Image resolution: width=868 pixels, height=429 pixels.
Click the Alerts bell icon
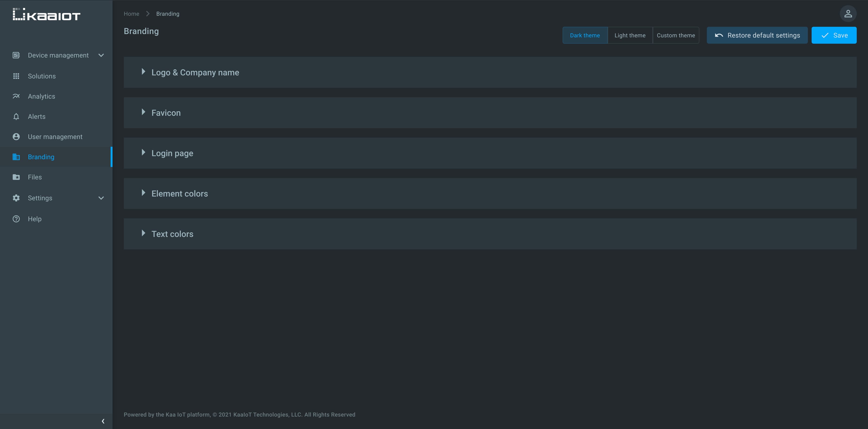pos(16,116)
